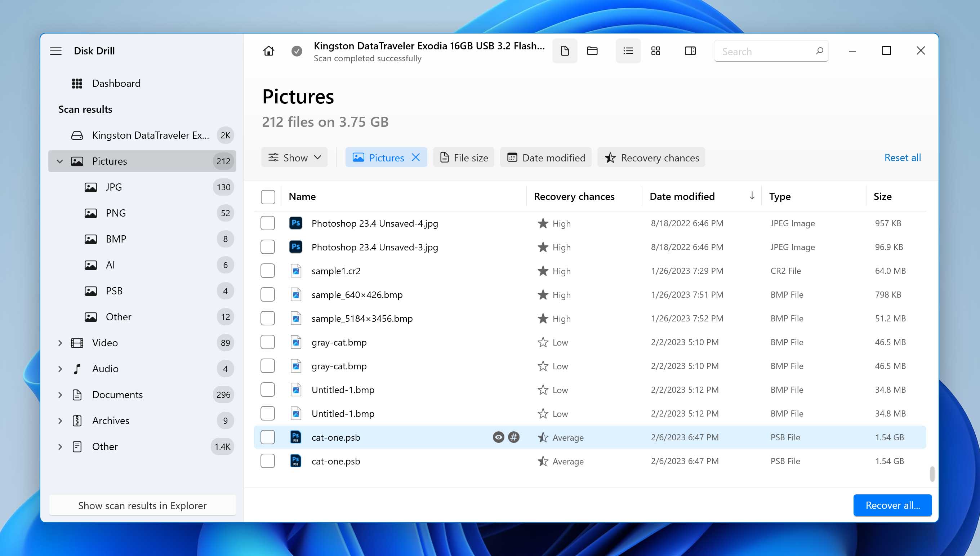Click Photoshop icon of Unsaved-3.jpg
Screen dimensions: 980x556
295,247
